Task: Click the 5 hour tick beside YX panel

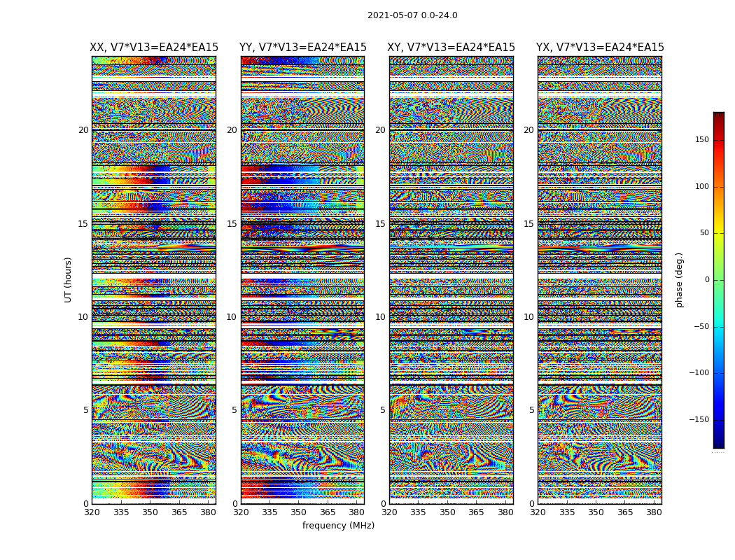Action: pyautogui.click(x=531, y=410)
